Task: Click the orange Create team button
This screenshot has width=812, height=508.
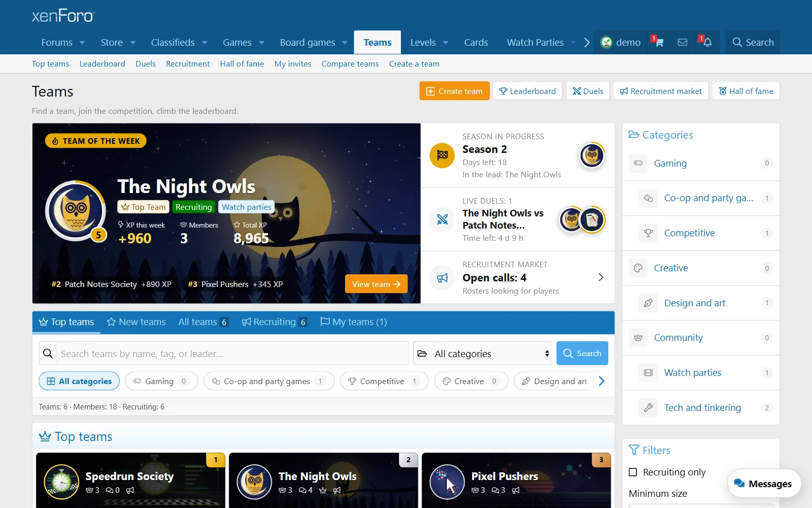Action: click(x=454, y=91)
